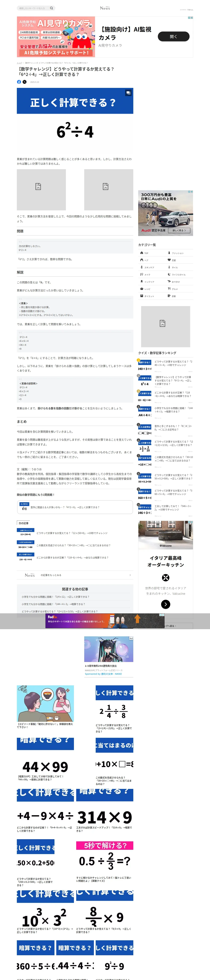Screen dimensions: 210x980
Task: Open the ネイル category icon
Action: pyautogui.click(x=169, y=267)
